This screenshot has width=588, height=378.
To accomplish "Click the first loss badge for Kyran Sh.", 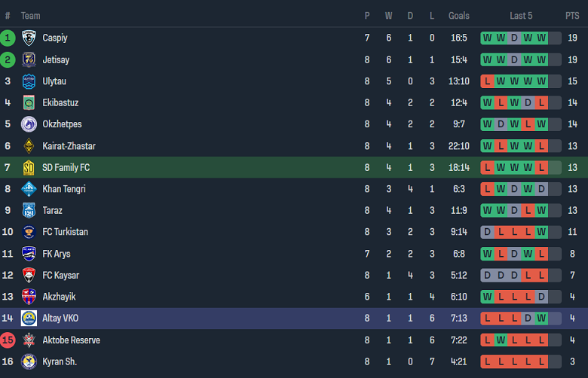I will (x=487, y=362).
